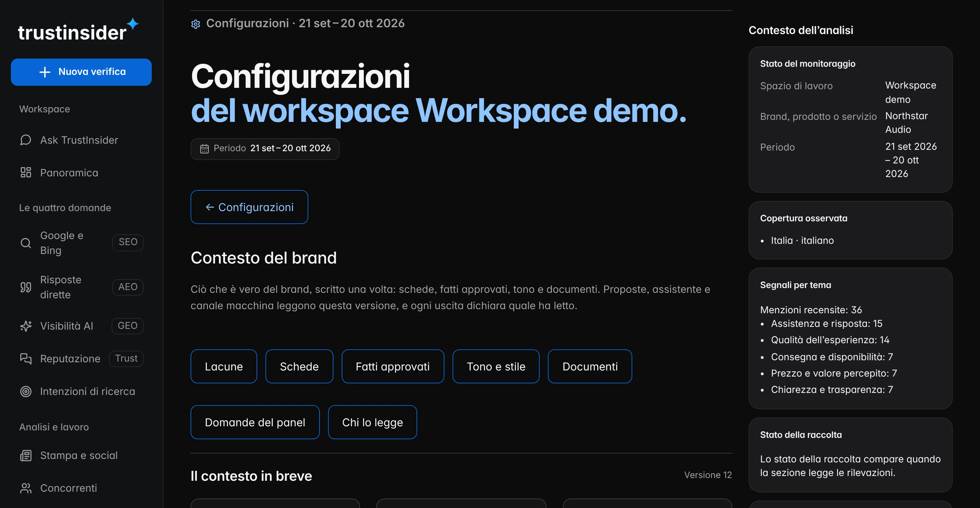980x508 pixels.
Task: Click Italia · italiano coverage item
Action: click(802, 240)
